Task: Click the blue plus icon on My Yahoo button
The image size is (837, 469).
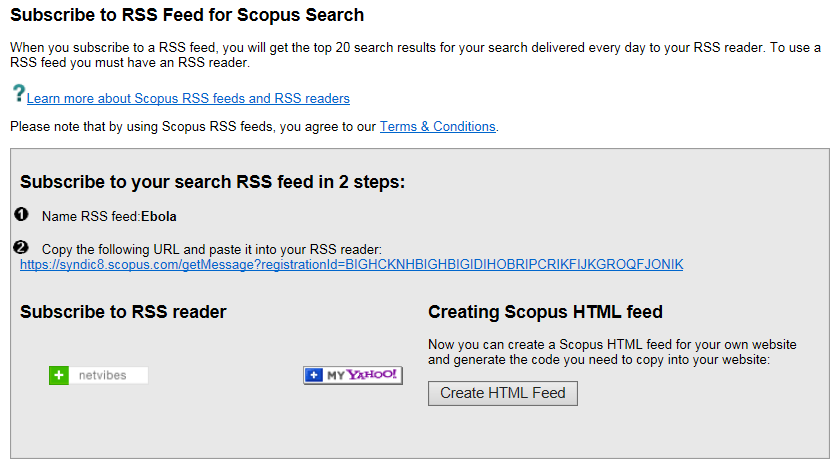Action: [x=314, y=375]
